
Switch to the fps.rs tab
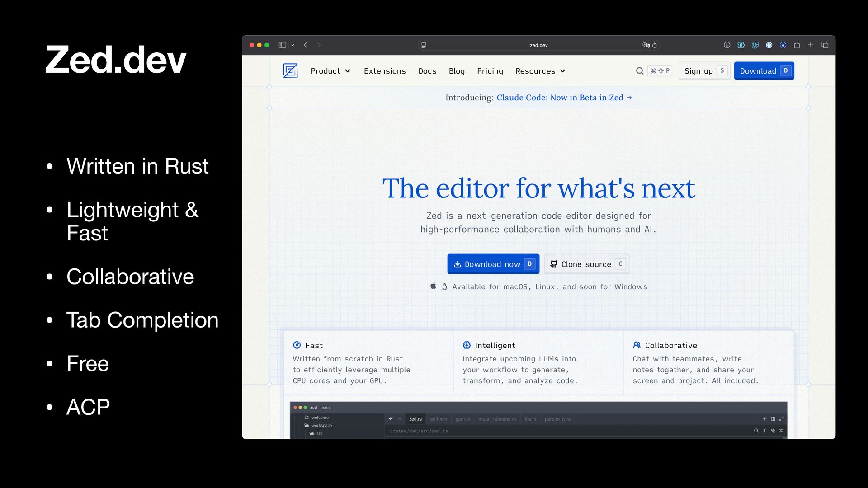pos(530,419)
